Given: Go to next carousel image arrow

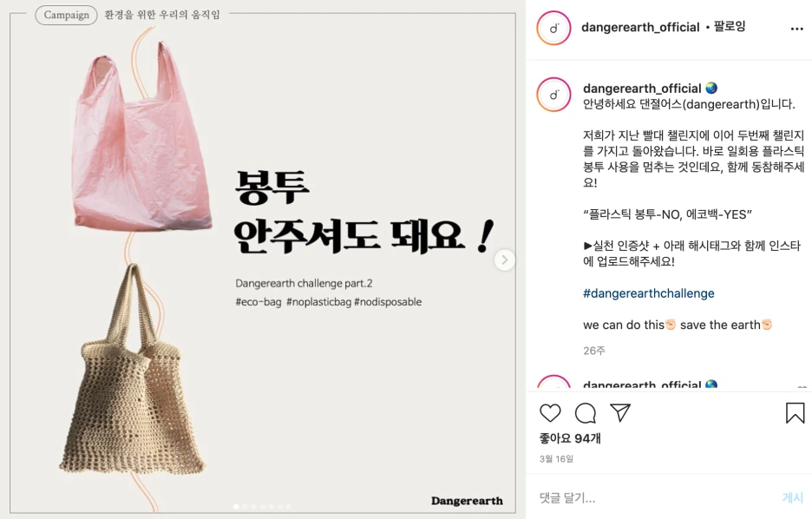Looking at the screenshot, I should pyautogui.click(x=504, y=259).
